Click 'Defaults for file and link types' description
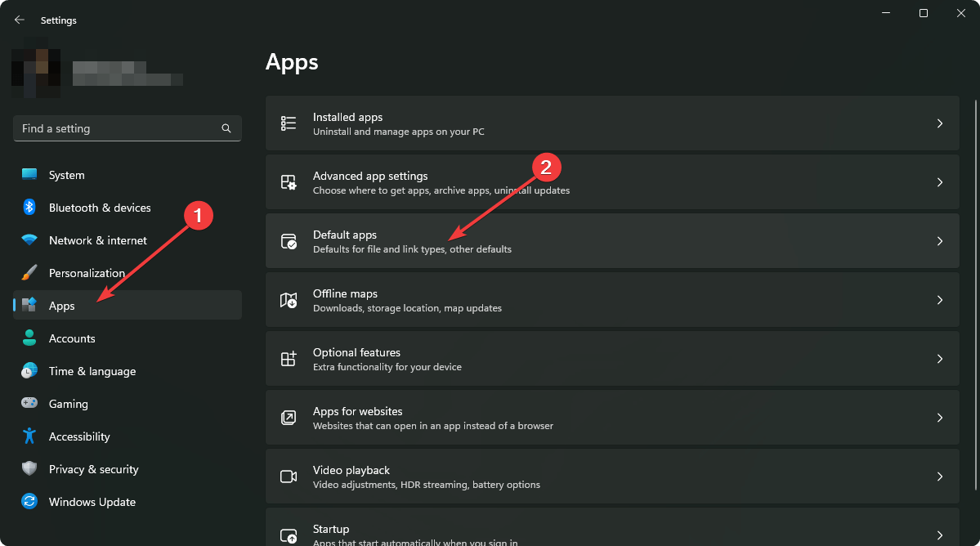Image resolution: width=980 pixels, height=546 pixels. (412, 249)
